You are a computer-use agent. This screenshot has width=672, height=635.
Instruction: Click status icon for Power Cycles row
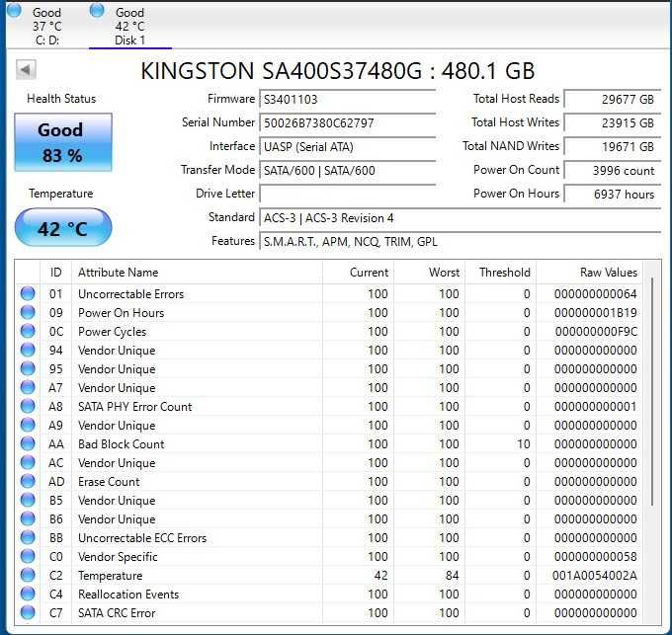click(x=28, y=332)
